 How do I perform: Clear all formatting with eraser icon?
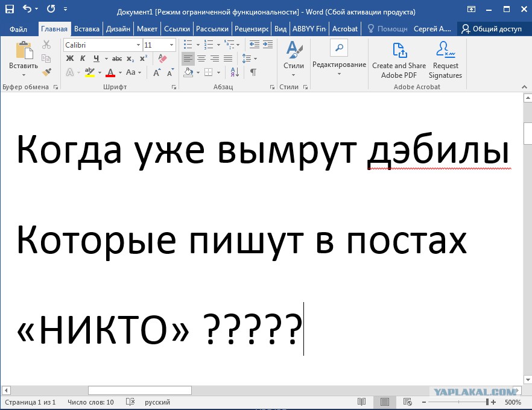pyautogui.click(x=162, y=58)
